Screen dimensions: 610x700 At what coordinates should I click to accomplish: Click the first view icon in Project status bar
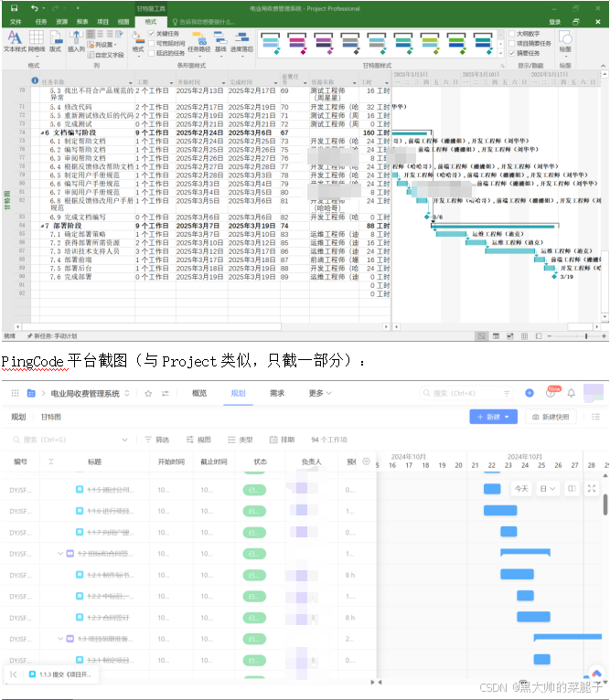pos(481,336)
